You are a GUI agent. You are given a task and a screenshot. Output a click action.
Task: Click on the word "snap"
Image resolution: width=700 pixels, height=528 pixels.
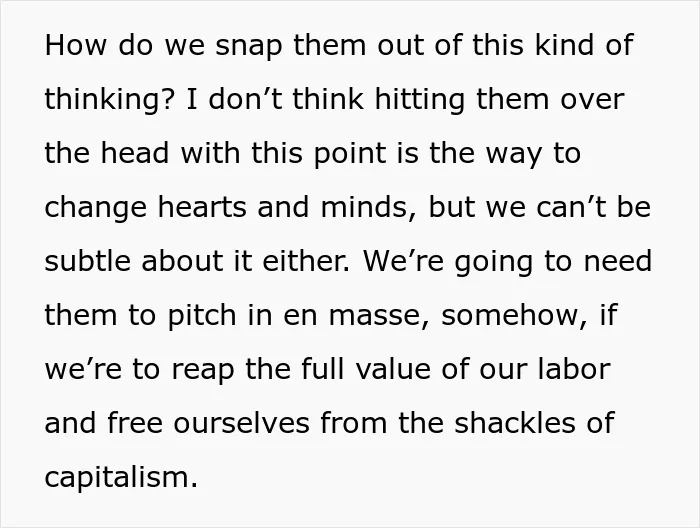click(249, 46)
